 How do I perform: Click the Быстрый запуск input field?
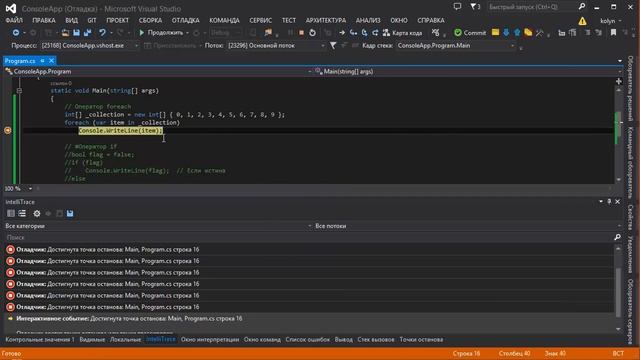pos(531,7)
